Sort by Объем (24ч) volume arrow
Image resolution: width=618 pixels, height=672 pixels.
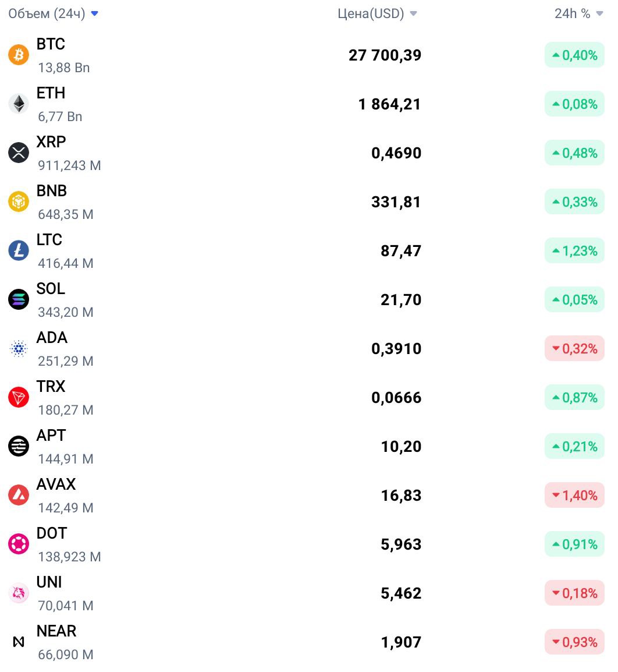click(95, 14)
